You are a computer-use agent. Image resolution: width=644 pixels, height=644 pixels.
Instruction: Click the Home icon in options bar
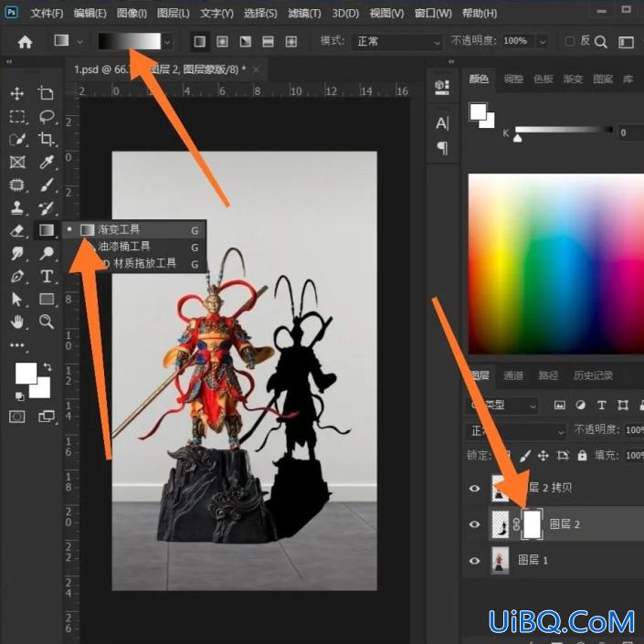pos(25,41)
